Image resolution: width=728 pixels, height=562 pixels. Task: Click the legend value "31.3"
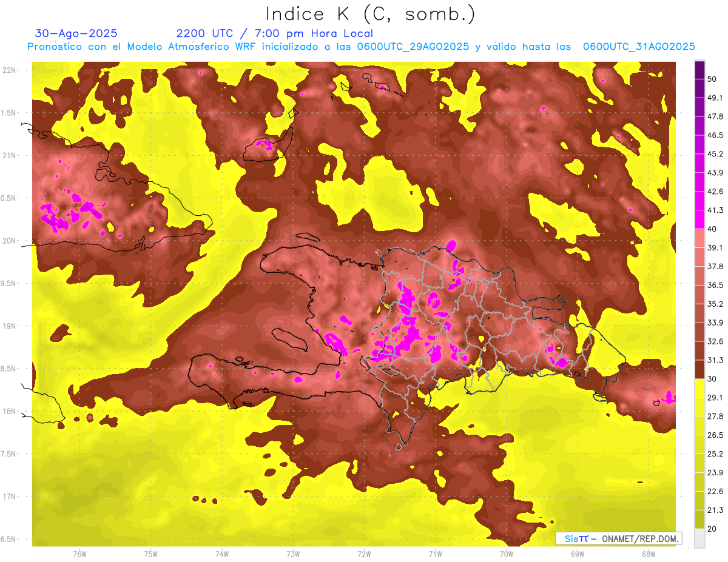point(715,360)
